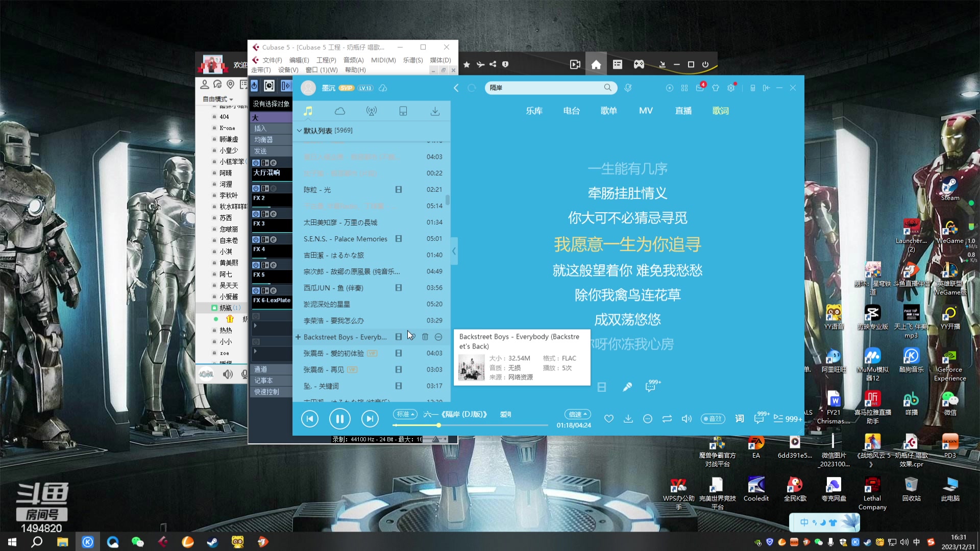Pause the currently playing song

tap(339, 419)
